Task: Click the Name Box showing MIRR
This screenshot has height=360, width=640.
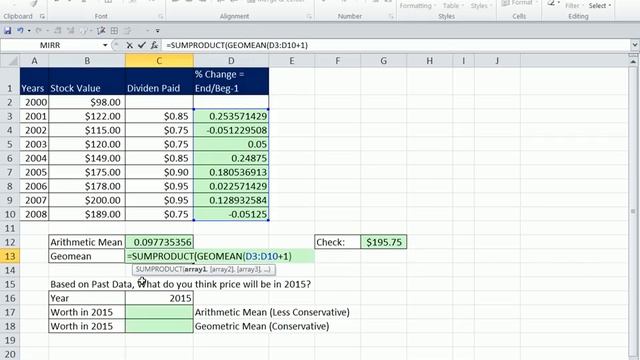Action: [x=50, y=45]
